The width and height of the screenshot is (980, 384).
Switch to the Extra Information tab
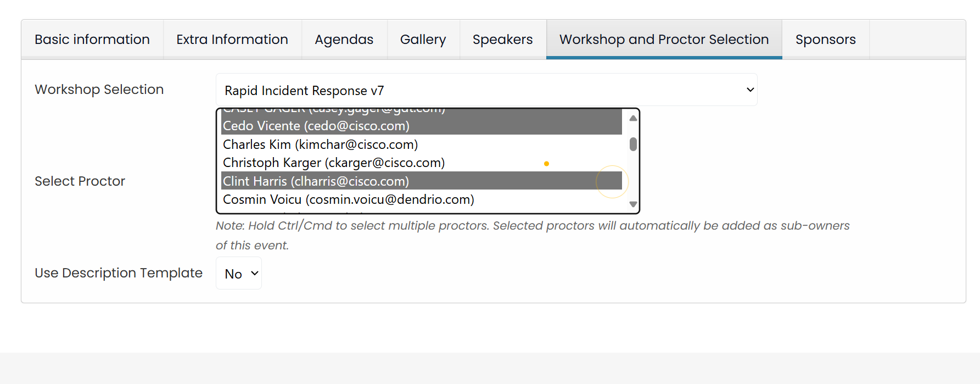click(232, 40)
